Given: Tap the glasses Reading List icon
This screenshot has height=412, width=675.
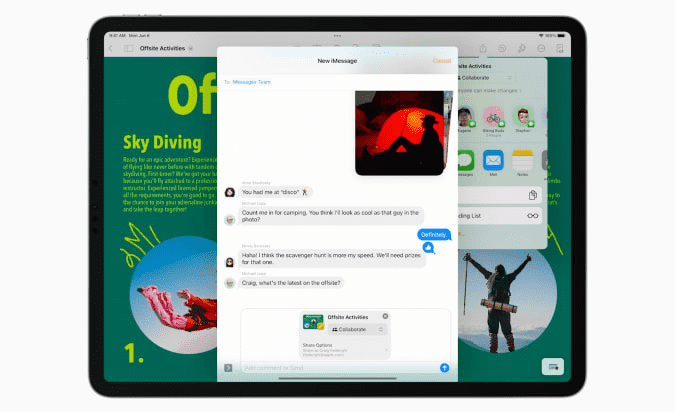Looking at the screenshot, I should 532,215.
